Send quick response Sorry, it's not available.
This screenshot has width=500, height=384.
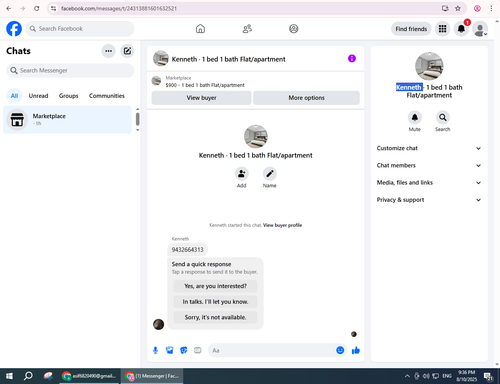[215, 317]
